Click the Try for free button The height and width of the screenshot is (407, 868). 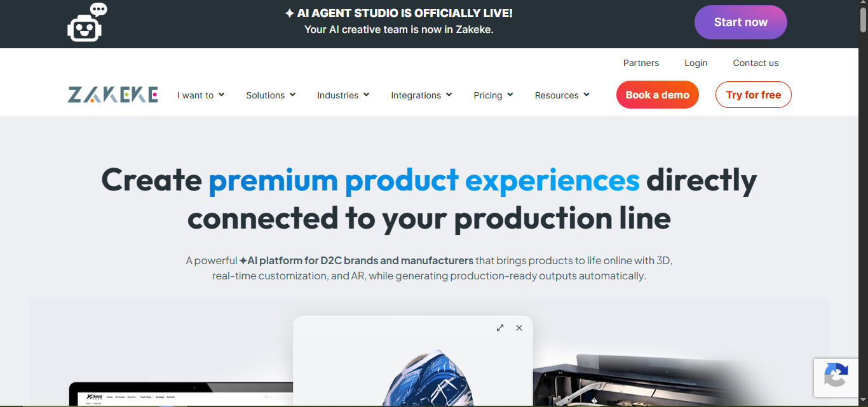click(x=754, y=95)
